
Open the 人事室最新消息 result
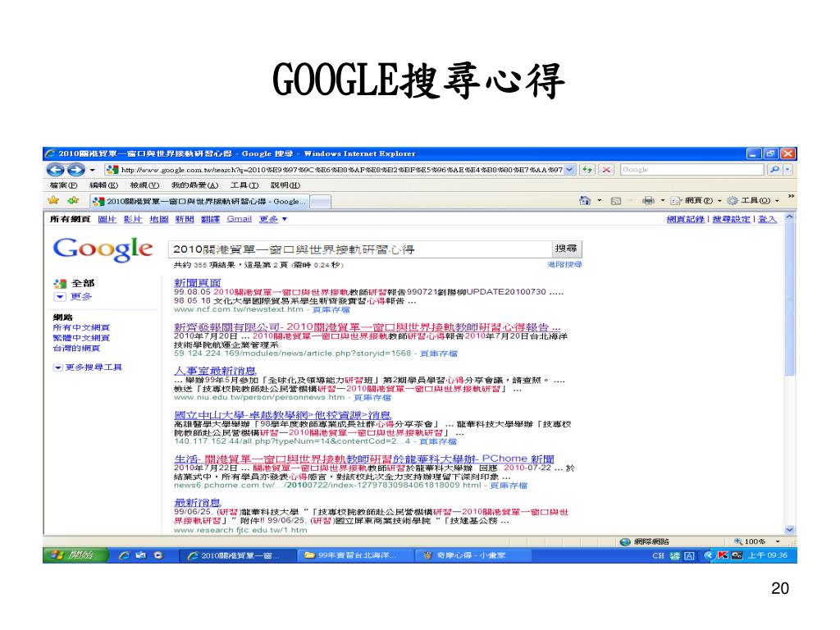(215, 371)
